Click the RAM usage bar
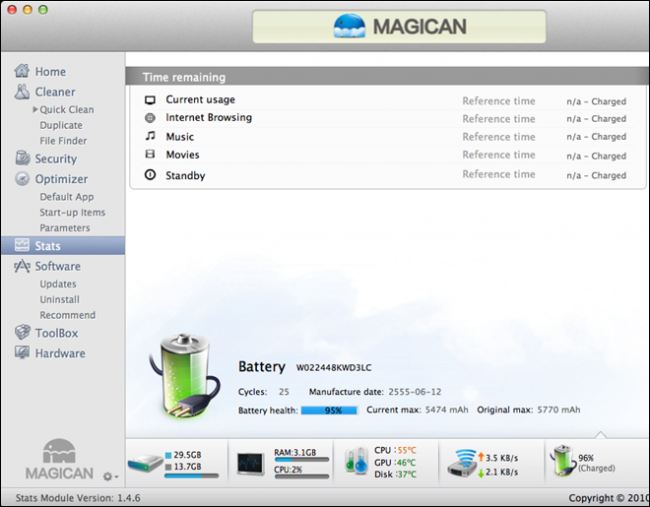650x507 pixels. (x=301, y=459)
